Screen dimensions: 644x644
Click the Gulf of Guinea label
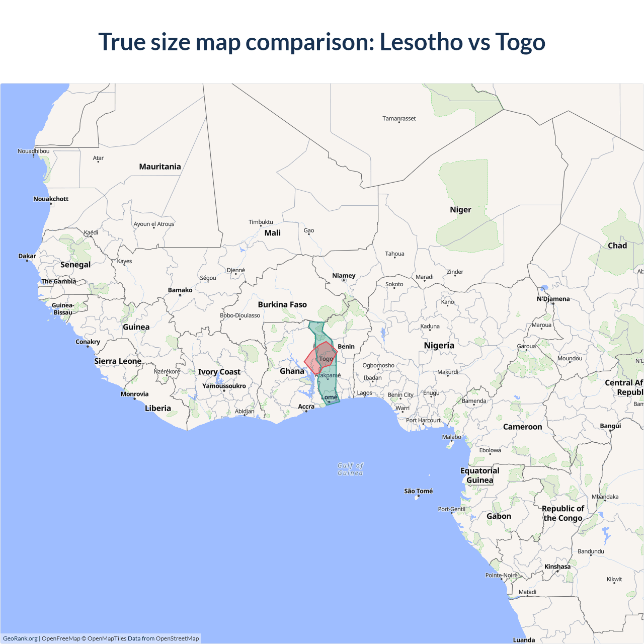coord(350,469)
